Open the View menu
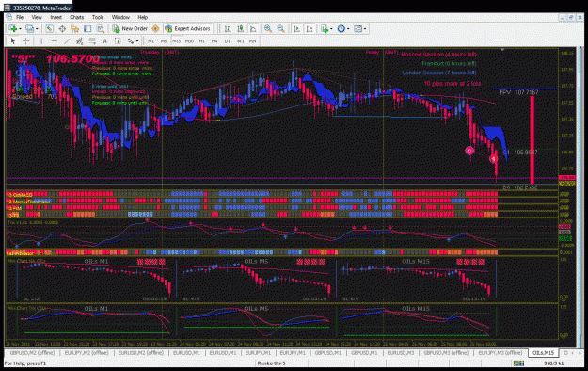 (x=37, y=17)
